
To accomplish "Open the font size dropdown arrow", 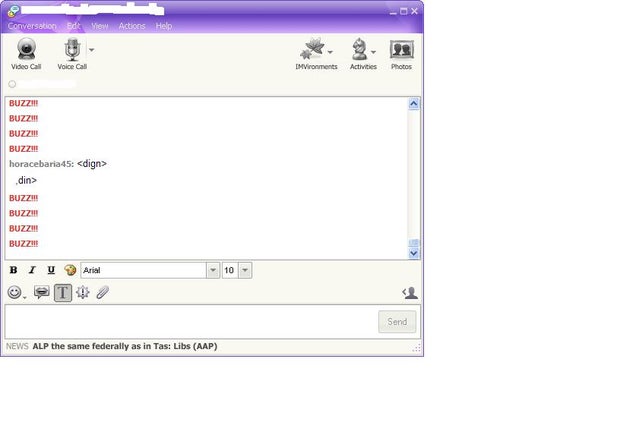I will 245,270.
